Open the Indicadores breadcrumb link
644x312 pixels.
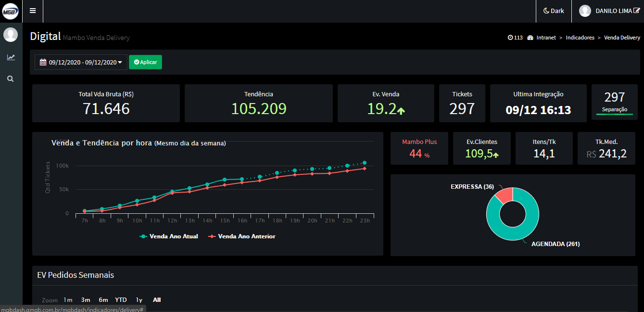(580, 38)
